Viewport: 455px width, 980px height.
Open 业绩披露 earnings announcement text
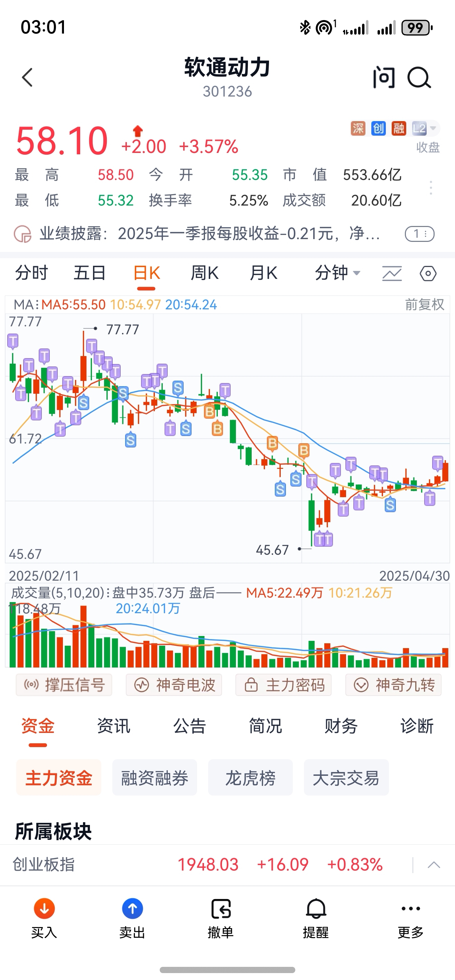[x=210, y=234]
